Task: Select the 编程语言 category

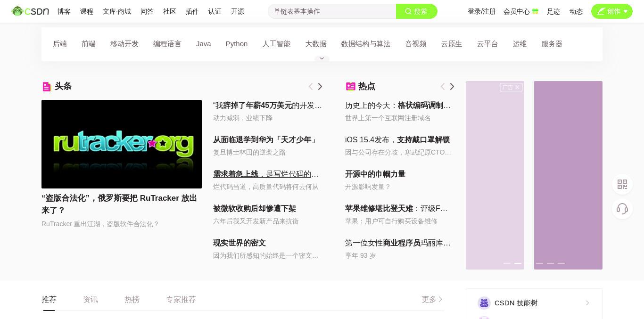Action: point(167,44)
